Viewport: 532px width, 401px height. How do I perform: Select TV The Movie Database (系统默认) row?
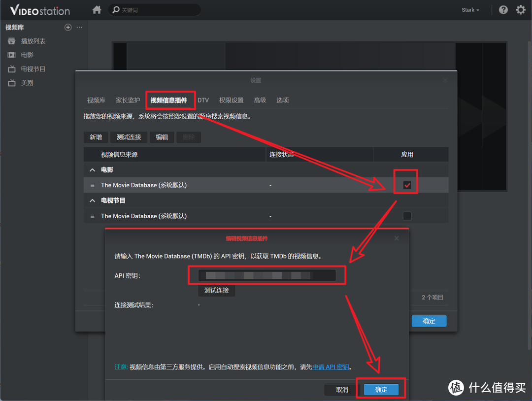click(266, 216)
